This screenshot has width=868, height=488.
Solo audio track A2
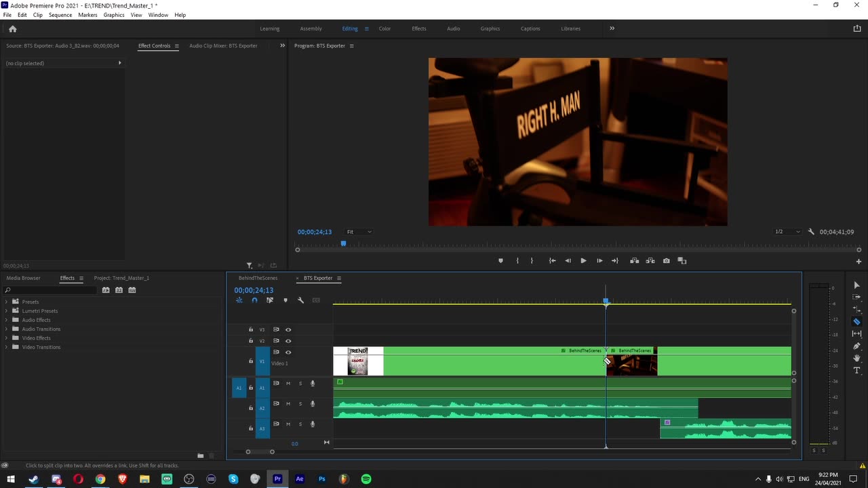pyautogui.click(x=300, y=404)
